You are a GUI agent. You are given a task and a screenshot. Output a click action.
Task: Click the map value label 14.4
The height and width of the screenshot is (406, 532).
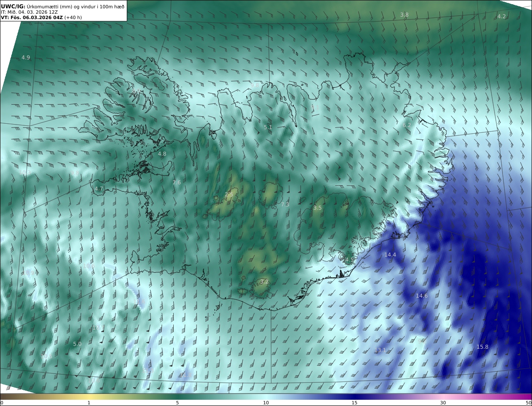coord(390,255)
